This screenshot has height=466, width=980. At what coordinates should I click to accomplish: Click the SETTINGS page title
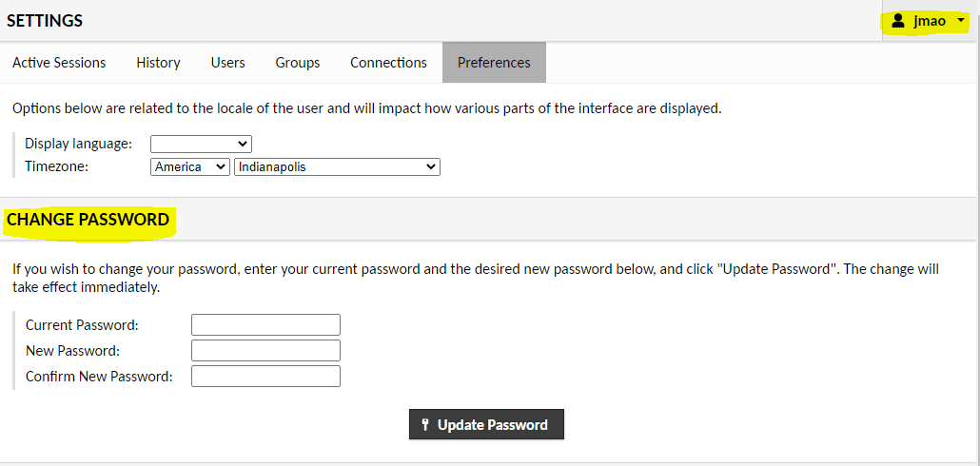click(45, 21)
